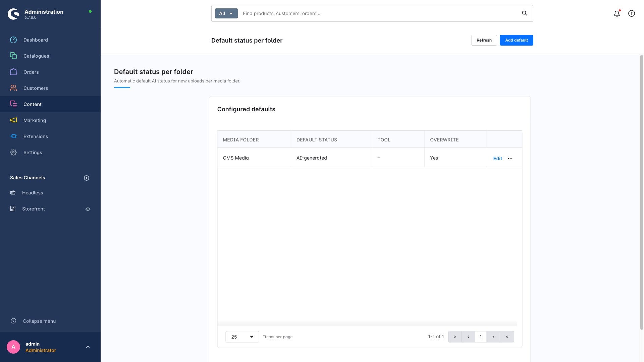Open Extensions menu item
This screenshot has height=362, width=644.
pos(50,136)
